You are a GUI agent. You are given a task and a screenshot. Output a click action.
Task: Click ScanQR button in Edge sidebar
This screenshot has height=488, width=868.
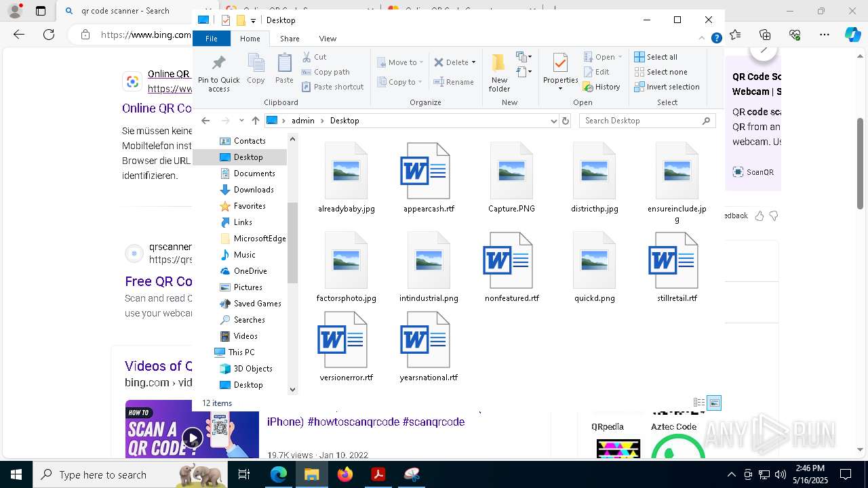click(753, 172)
